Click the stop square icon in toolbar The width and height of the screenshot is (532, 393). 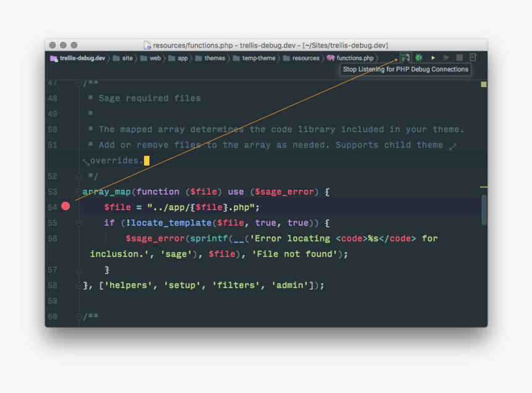[x=460, y=57]
